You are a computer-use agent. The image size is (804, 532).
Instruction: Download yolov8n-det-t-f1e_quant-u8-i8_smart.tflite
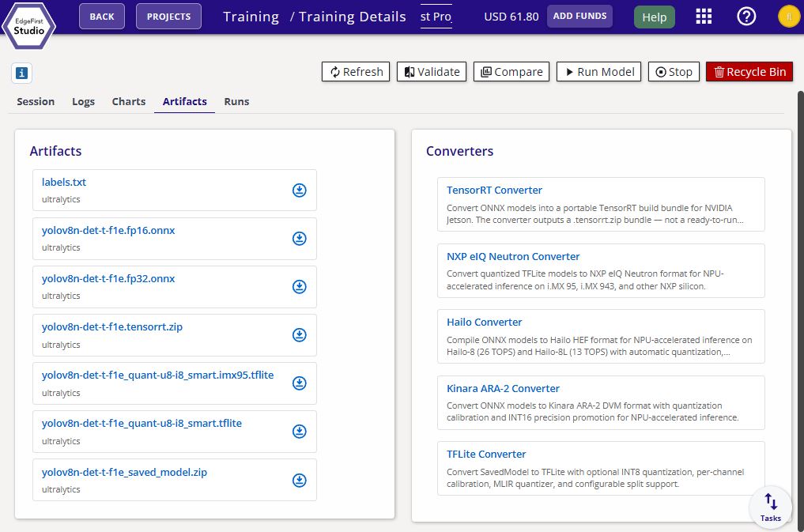point(300,432)
